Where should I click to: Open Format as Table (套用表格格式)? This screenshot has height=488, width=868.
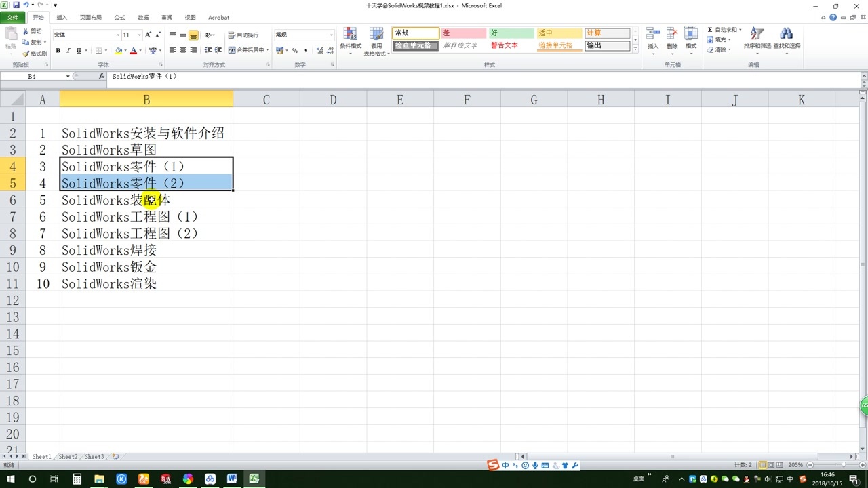coord(376,41)
